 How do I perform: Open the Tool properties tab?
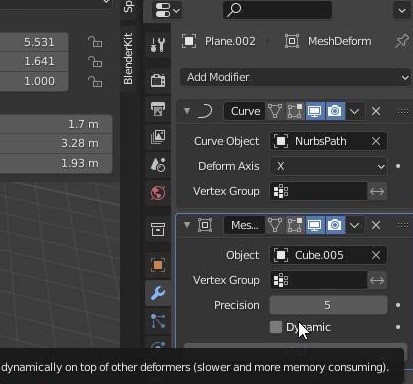pos(158,44)
